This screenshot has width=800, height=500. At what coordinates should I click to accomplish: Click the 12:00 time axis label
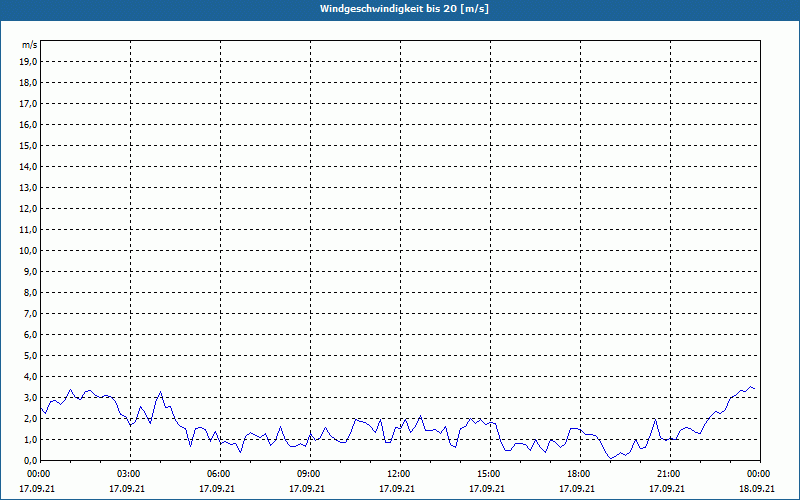(x=399, y=474)
